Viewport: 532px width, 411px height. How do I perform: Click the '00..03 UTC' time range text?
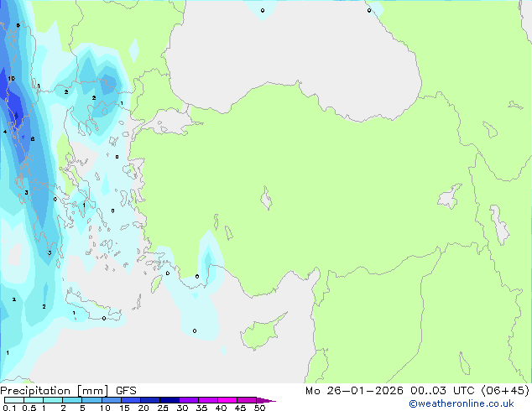click(442, 391)
